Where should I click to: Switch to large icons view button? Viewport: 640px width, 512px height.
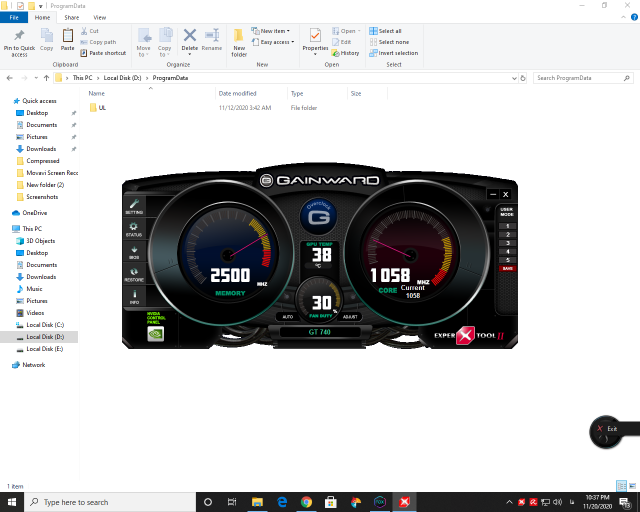(632, 486)
